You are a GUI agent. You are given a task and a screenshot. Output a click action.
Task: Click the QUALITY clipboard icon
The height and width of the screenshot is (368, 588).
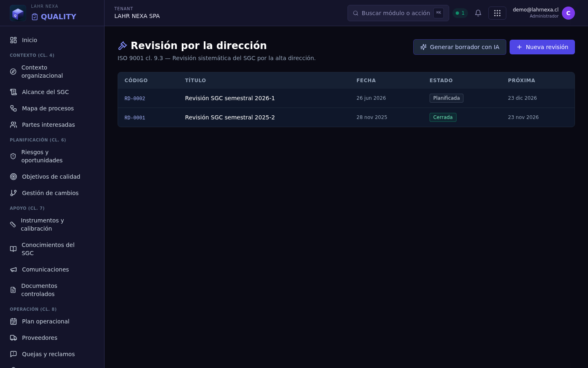pos(35,17)
